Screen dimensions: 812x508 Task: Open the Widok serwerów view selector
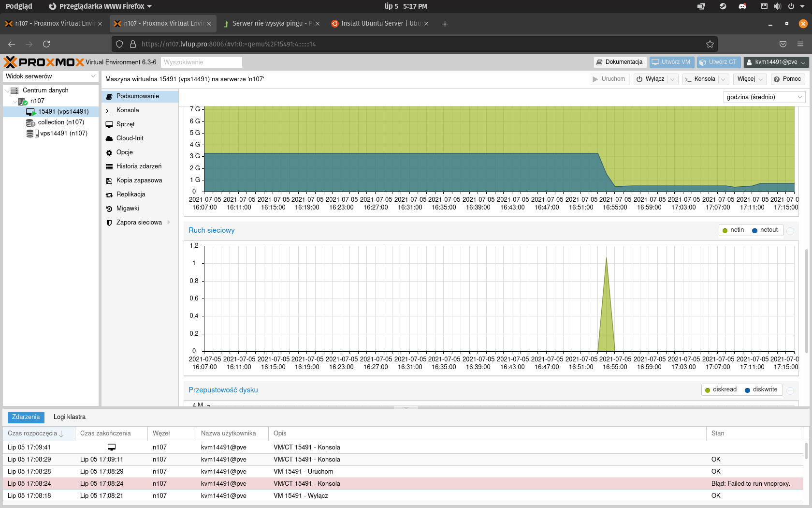pos(51,76)
